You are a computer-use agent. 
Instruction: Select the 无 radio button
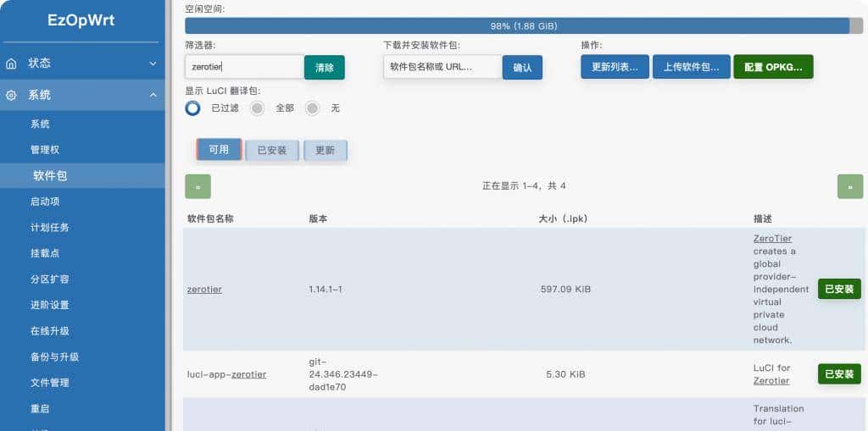click(x=312, y=108)
